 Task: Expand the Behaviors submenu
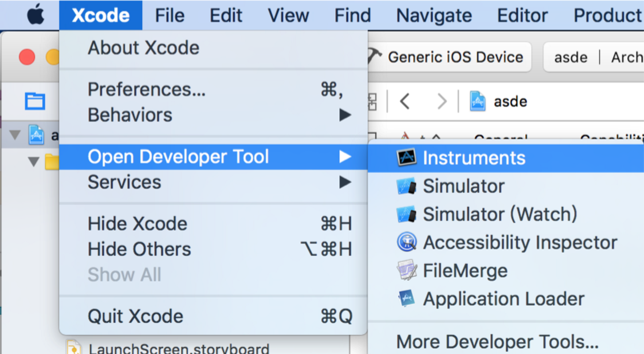pos(213,115)
